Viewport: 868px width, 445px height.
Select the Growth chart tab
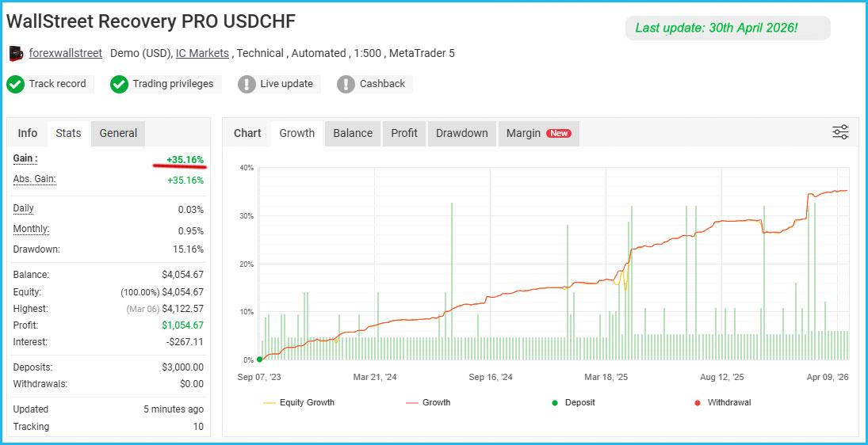coord(297,133)
